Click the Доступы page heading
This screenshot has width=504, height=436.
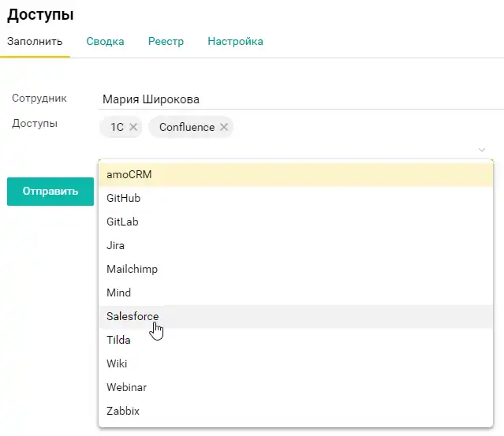pos(40,15)
